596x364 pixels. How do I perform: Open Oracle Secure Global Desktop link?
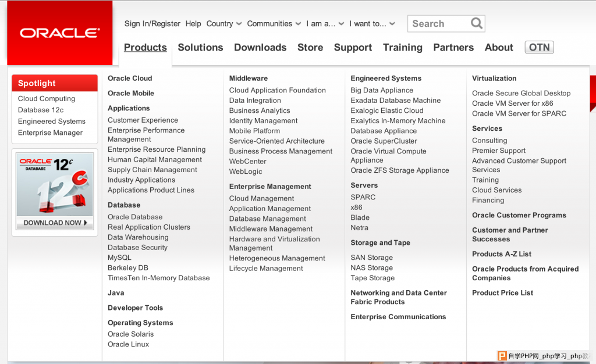pos(521,94)
